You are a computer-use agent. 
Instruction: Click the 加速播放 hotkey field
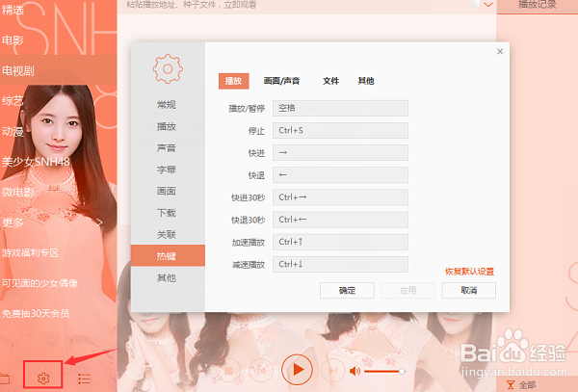[x=340, y=242]
